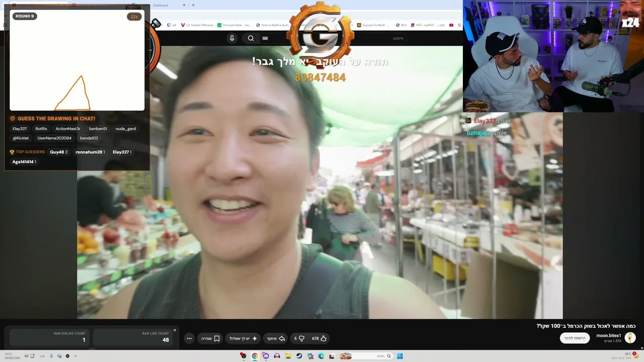Screen dimensions: 644x362
Task: Open the three-dot more actions menu
Action: point(189,338)
